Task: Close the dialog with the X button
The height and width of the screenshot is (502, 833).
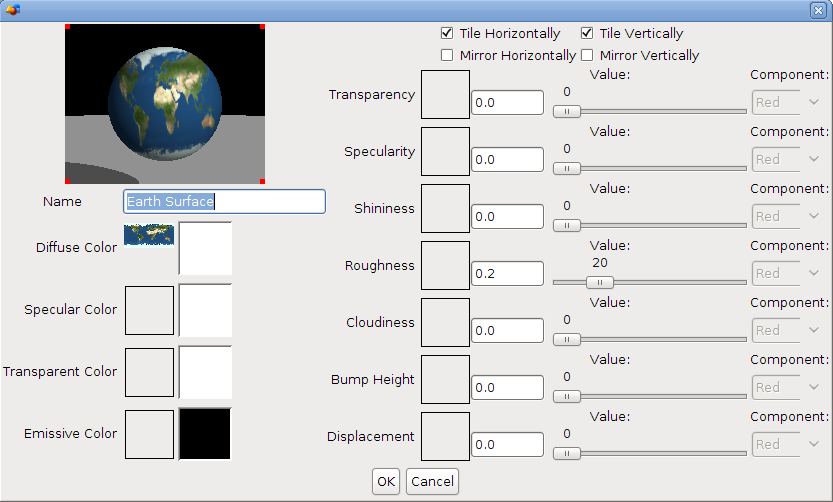Action: coord(818,10)
